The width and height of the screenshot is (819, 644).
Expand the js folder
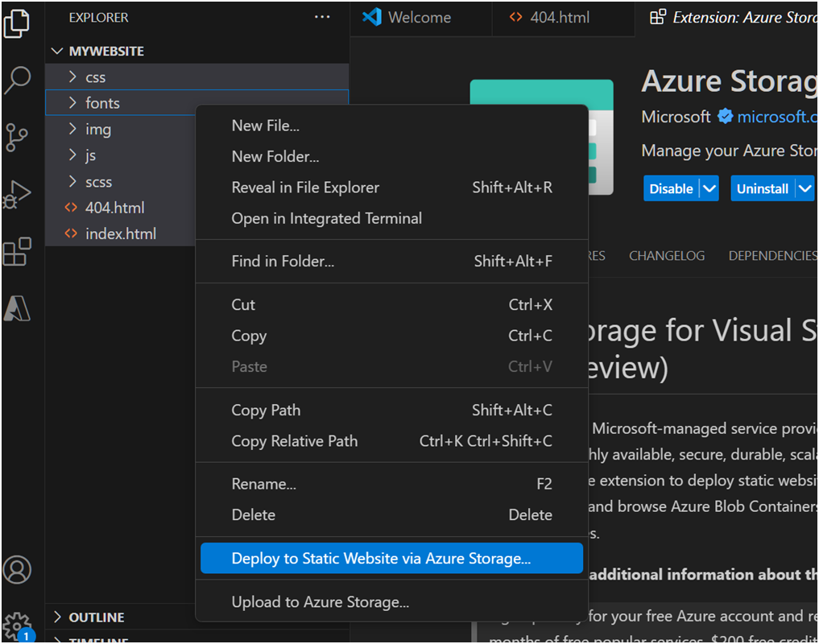(x=121, y=155)
